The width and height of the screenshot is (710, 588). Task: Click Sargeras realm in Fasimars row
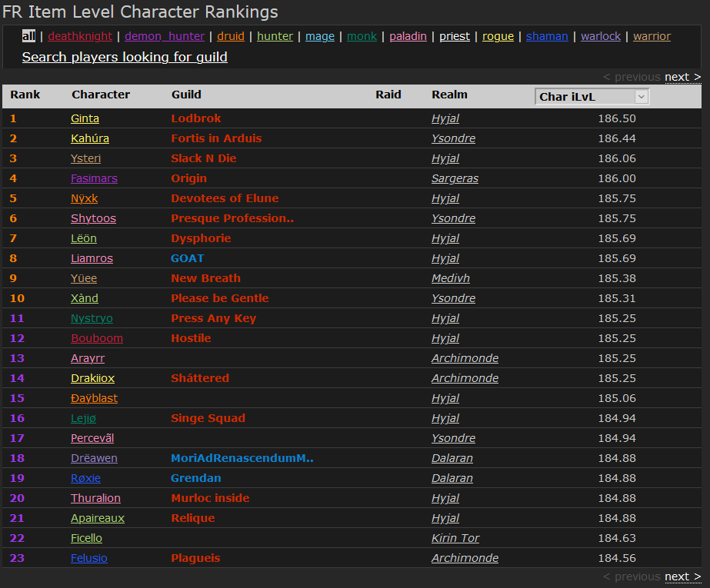click(x=455, y=178)
